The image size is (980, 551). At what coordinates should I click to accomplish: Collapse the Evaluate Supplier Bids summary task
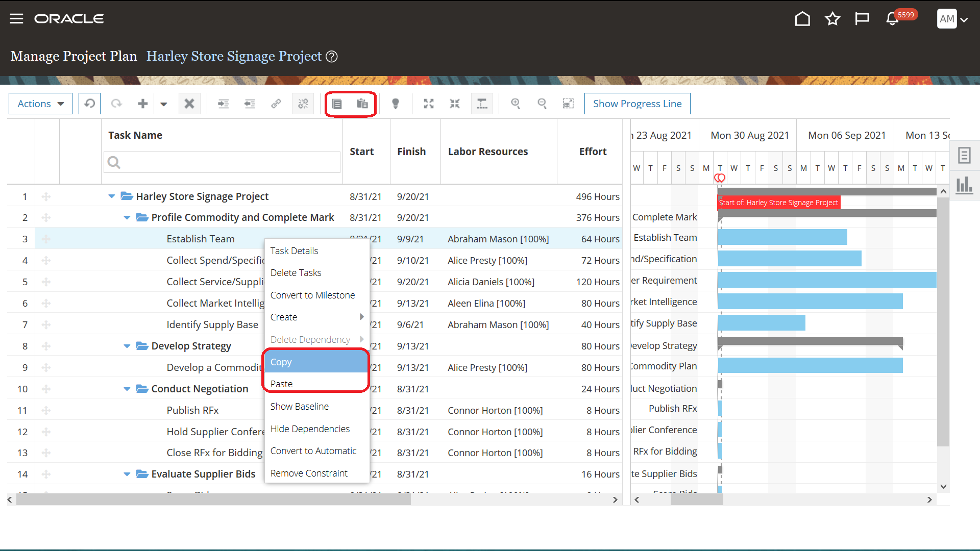click(127, 474)
